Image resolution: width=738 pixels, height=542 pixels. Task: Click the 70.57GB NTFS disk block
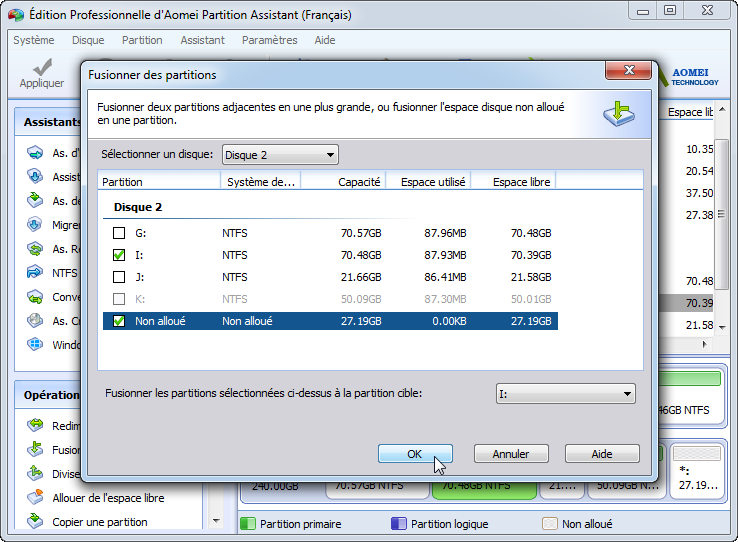pyautogui.click(x=378, y=489)
